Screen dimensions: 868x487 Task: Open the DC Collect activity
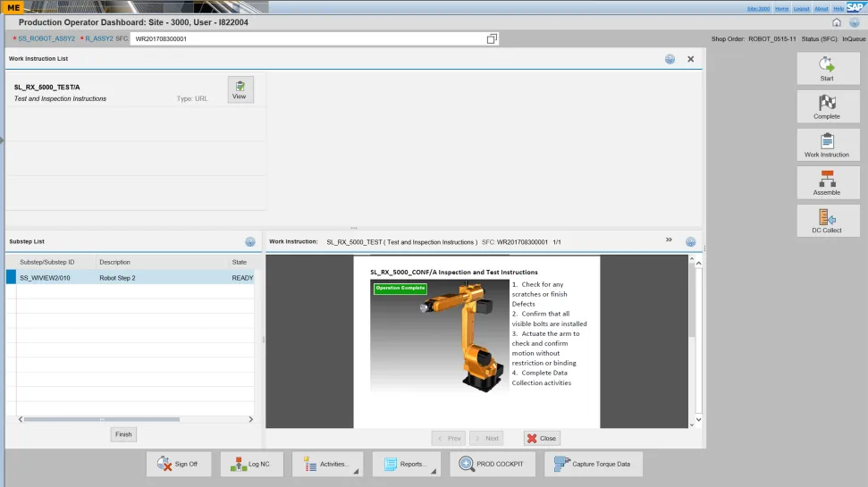click(x=827, y=221)
